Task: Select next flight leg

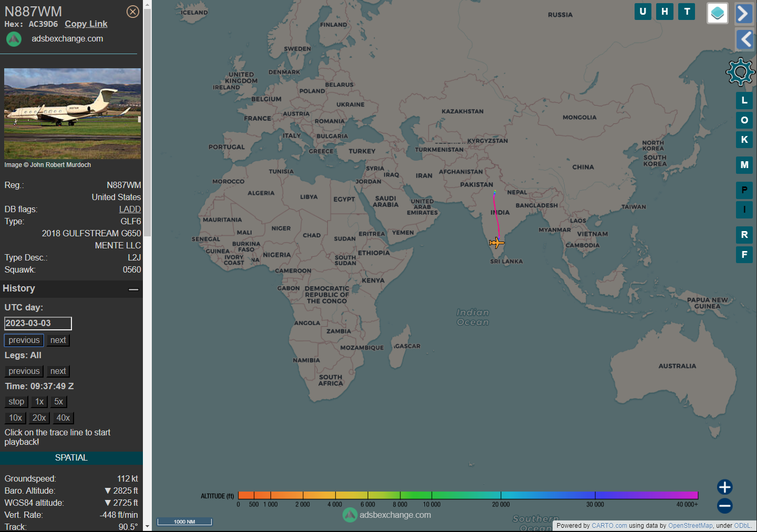Action: click(58, 371)
